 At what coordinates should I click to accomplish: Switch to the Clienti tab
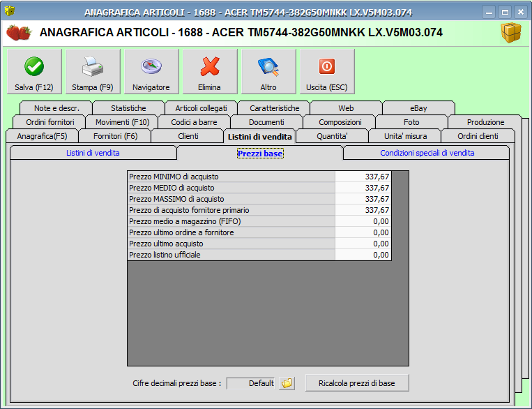coord(188,136)
